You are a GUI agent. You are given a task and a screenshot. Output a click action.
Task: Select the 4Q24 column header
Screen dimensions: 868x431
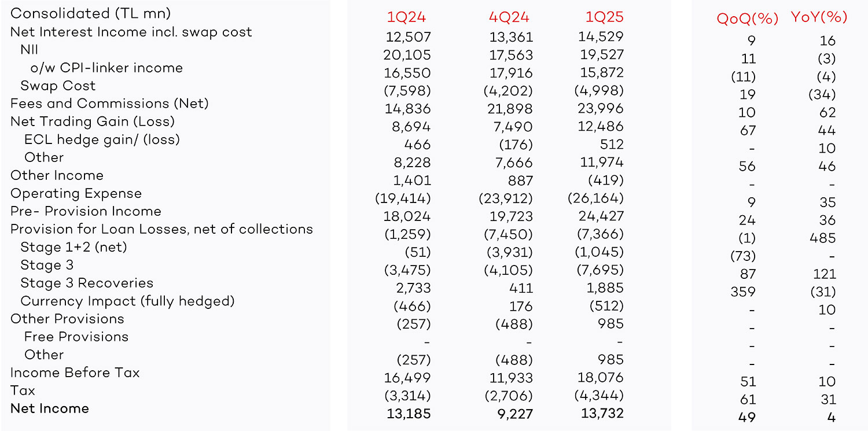(x=510, y=17)
